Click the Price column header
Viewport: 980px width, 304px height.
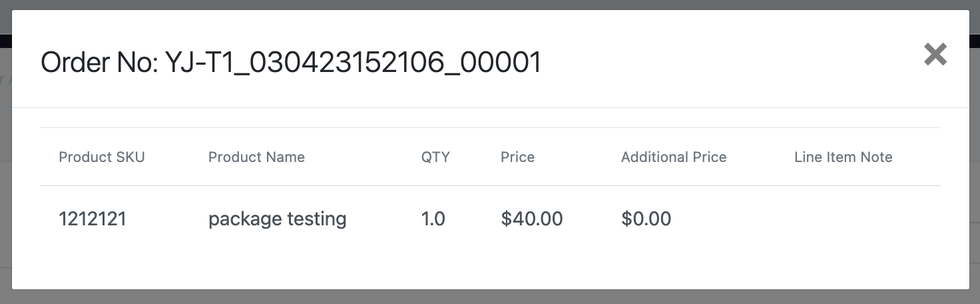pyautogui.click(x=517, y=157)
